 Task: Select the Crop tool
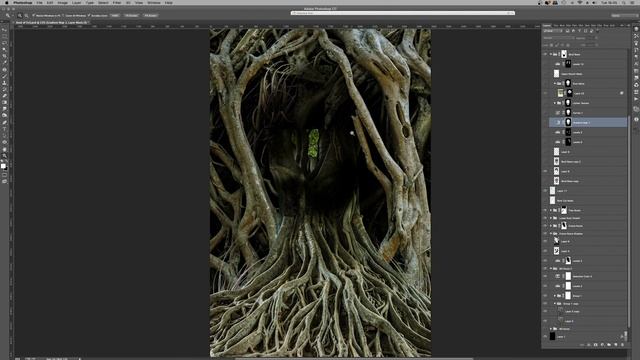pyautogui.click(x=4, y=56)
